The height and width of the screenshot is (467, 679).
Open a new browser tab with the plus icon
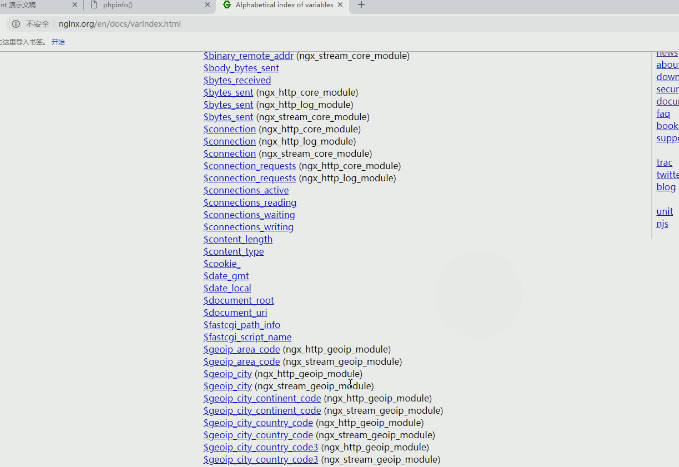tap(361, 5)
